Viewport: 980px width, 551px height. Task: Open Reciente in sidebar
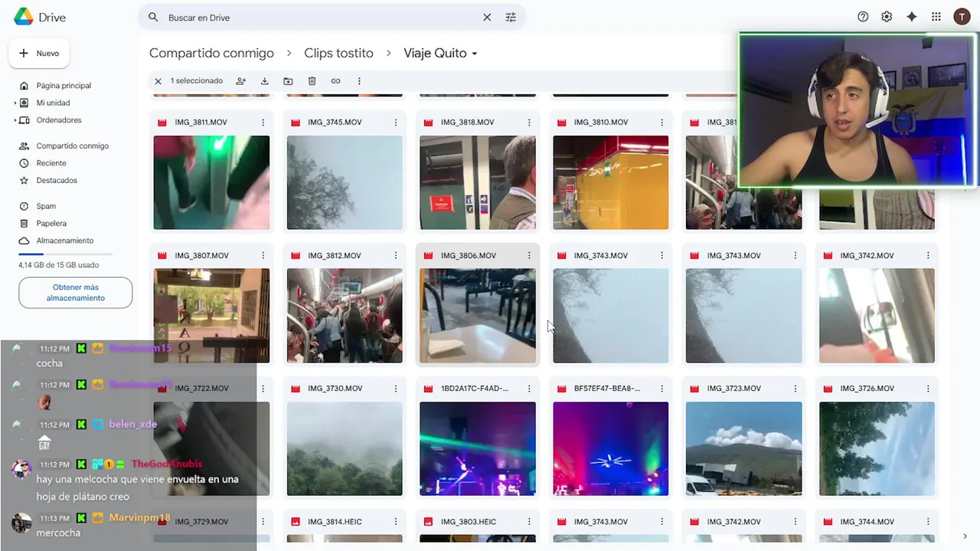coord(51,163)
